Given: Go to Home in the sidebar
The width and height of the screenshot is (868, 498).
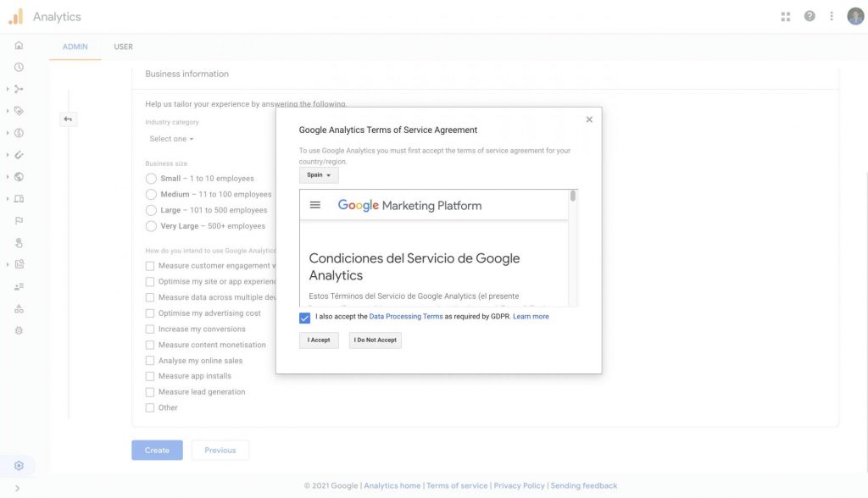Looking at the screenshot, I should (x=19, y=46).
